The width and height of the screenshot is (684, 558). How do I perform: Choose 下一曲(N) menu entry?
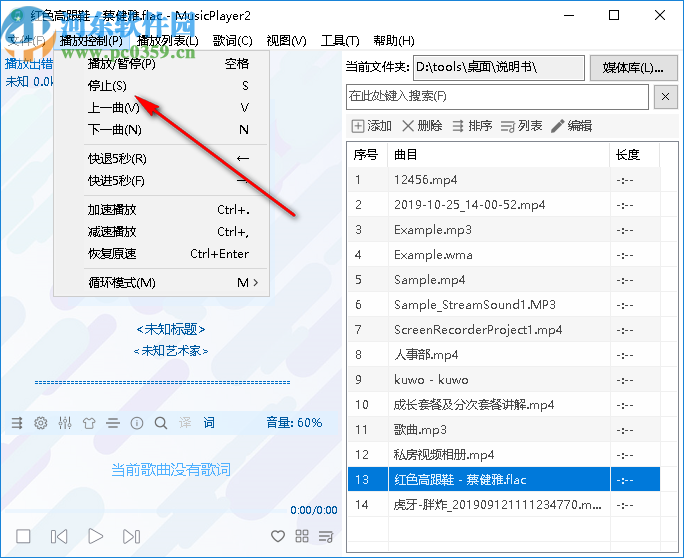coord(162,130)
